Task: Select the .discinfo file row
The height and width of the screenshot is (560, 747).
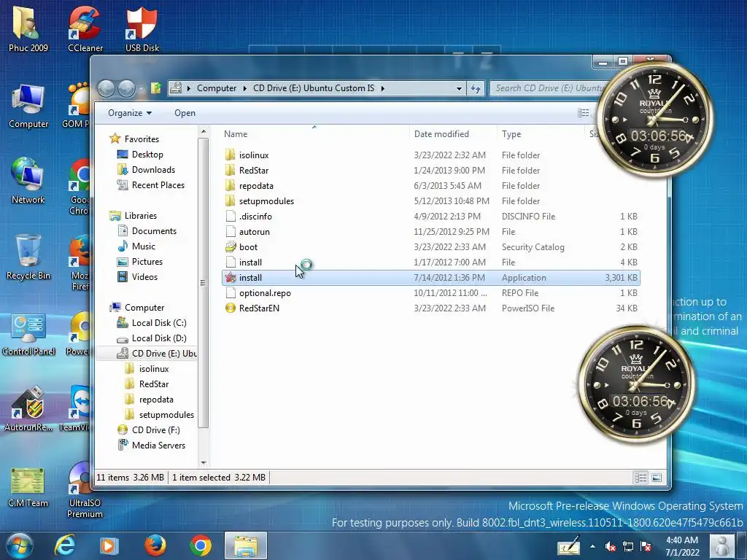Action: coord(430,216)
